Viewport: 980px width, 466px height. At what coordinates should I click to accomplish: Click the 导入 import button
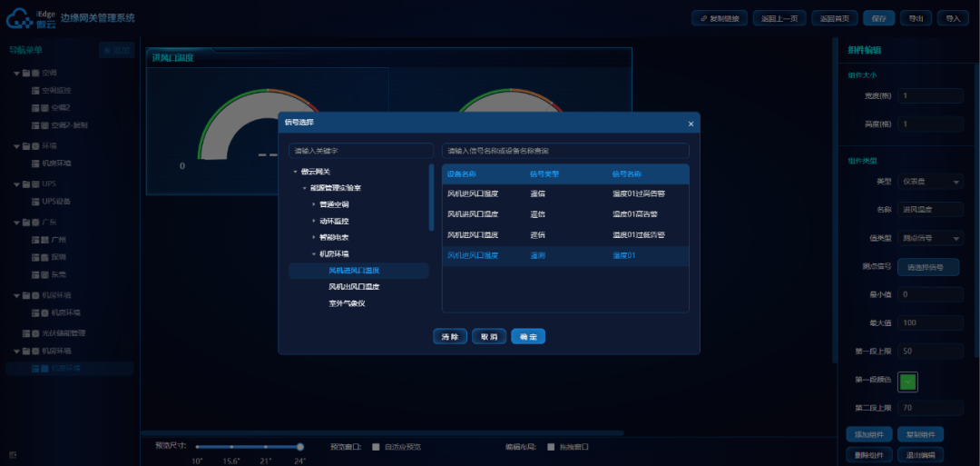(953, 18)
